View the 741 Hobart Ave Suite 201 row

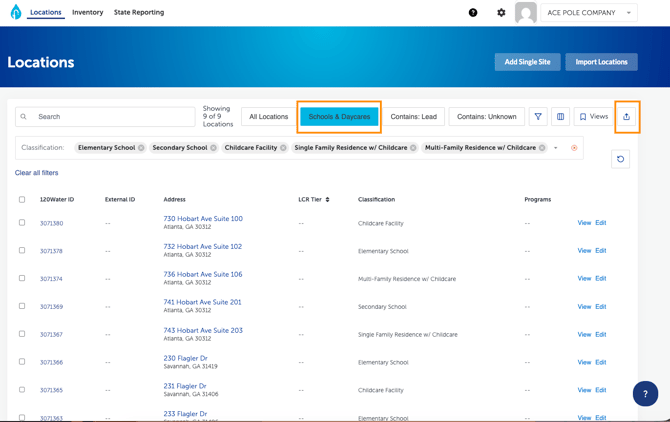point(584,306)
